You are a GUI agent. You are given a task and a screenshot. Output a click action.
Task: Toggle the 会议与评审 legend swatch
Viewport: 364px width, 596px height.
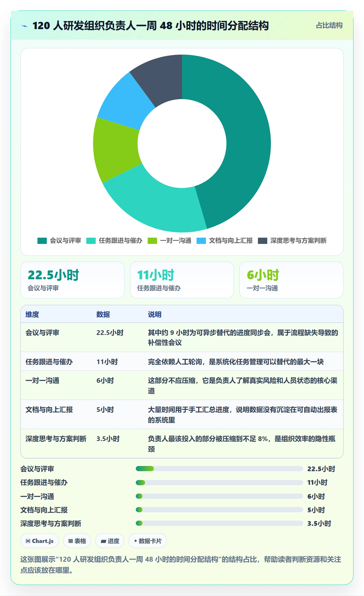(42, 241)
